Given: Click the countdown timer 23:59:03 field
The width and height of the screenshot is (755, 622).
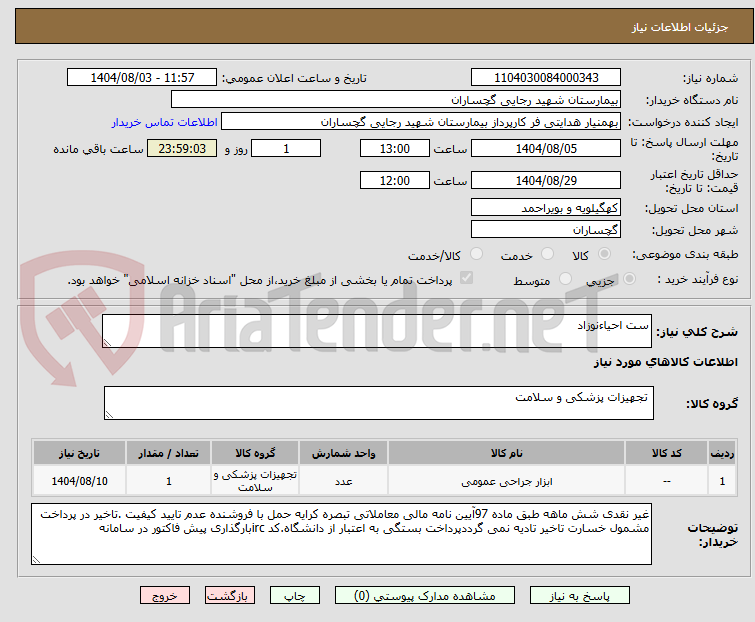Looking at the screenshot, I should click(182, 148).
